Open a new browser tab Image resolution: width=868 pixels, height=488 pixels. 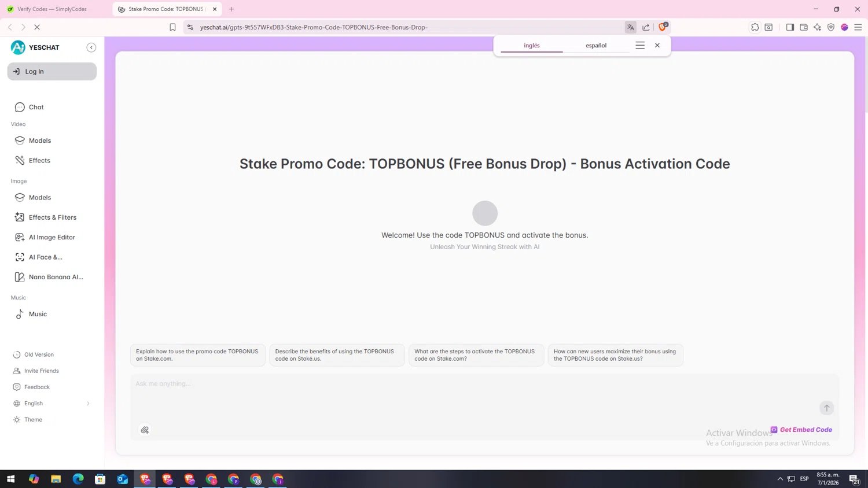coord(231,9)
